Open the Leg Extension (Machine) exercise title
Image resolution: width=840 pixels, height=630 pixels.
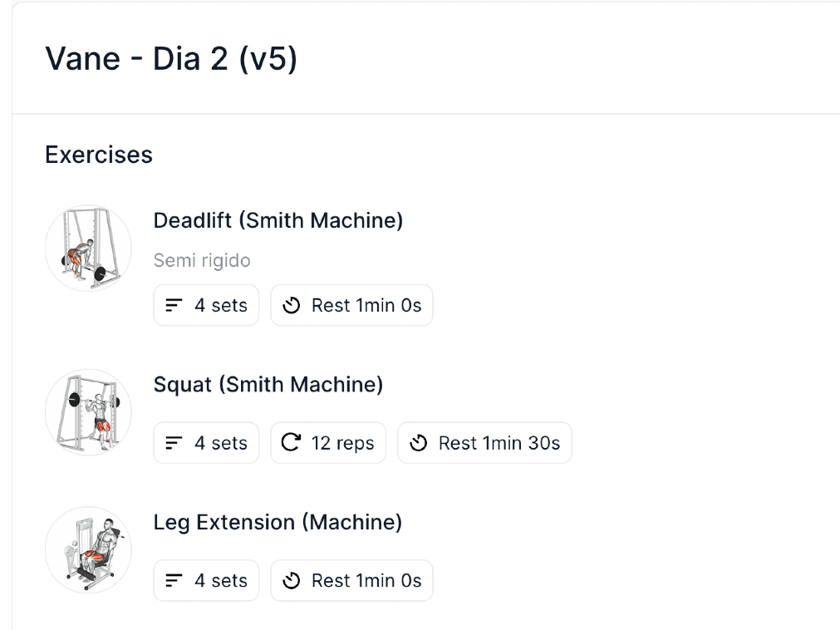point(278,522)
